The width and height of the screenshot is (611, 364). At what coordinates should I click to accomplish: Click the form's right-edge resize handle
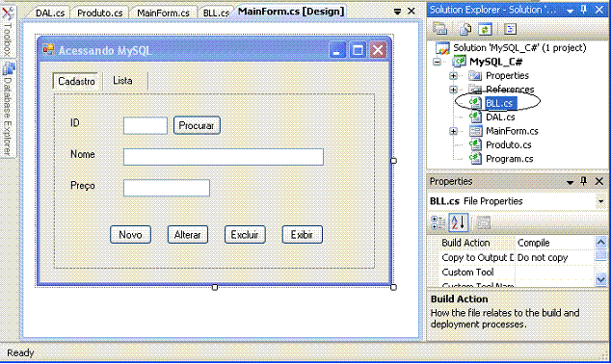pos(393,161)
